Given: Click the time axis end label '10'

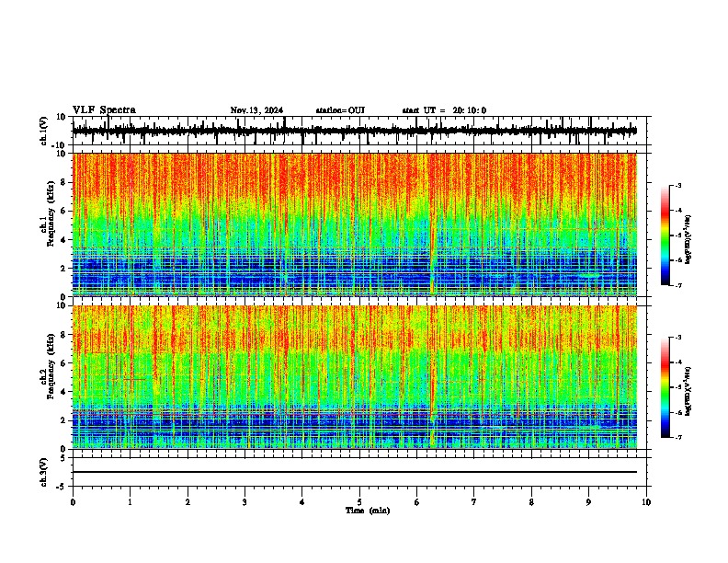Looking at the screenshot, I should tap(646, 502).
